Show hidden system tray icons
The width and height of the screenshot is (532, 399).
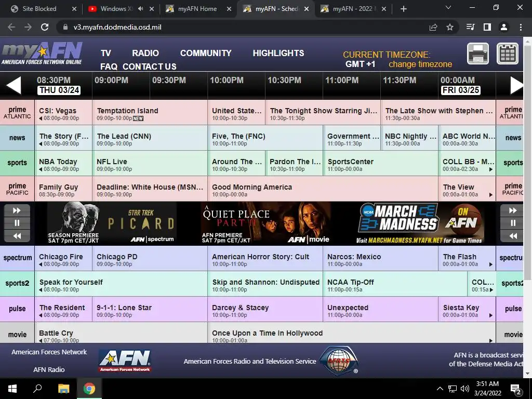click(440, 389)
